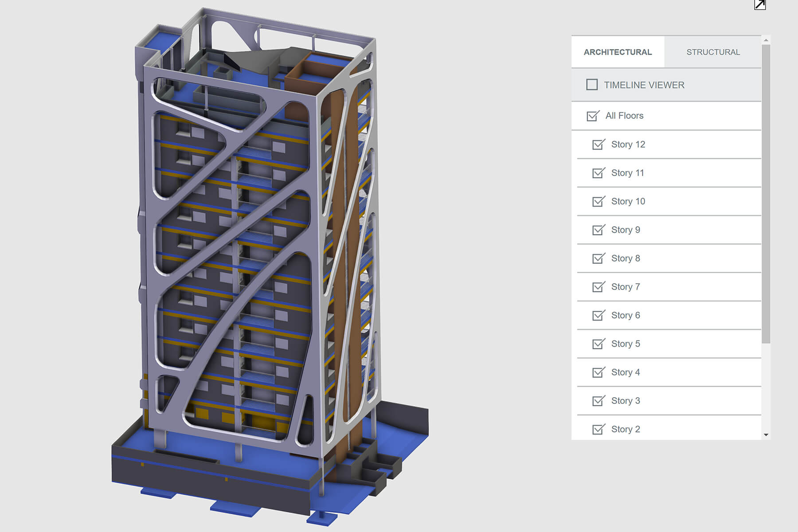
Task: Toggle the Story 11 checkbox
Action: click(598, 173)
